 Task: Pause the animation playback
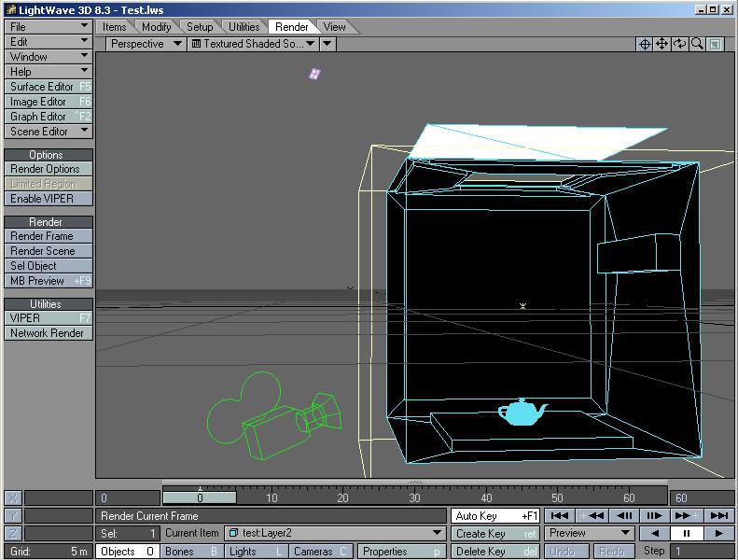[x=687, y=534]
